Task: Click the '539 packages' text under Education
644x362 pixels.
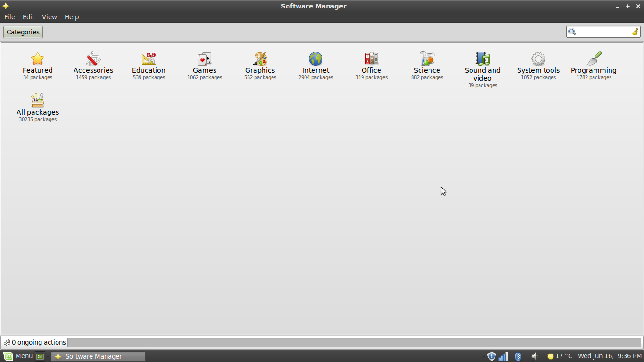Action: point(149,78)
